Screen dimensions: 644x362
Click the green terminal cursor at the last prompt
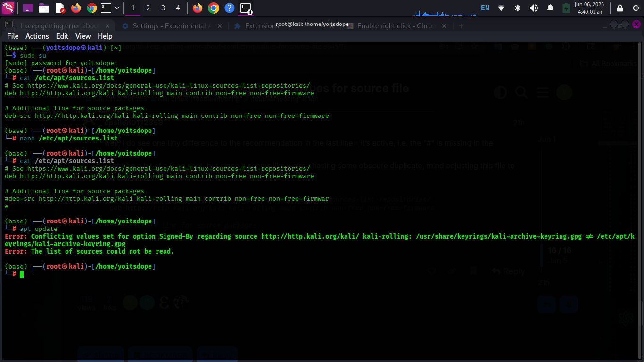22,274
